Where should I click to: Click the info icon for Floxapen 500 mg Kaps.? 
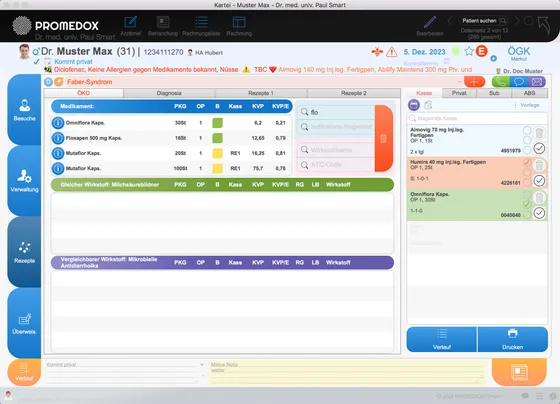tap(58, 138)
